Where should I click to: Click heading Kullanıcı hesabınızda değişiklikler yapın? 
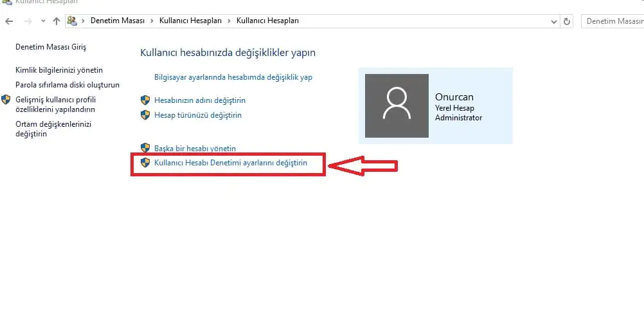[x=228, y=53]
